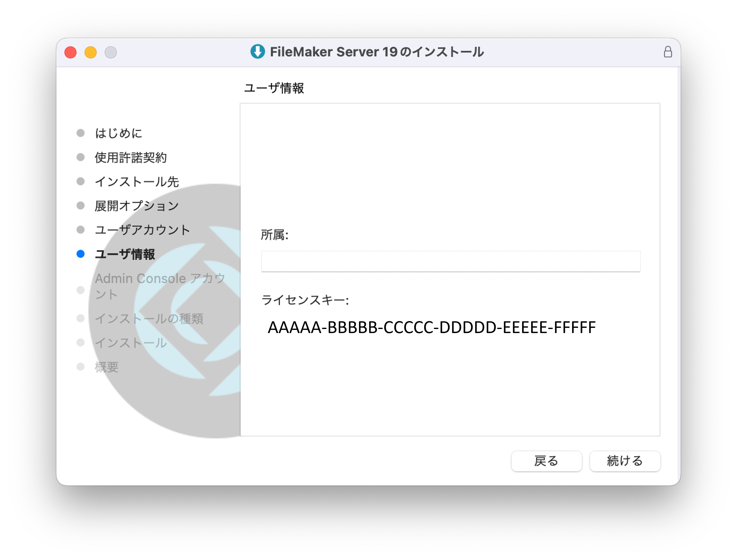The width and height of the screenshot is (737, 560).
Task: Select the インストール先 step
Action: (x=137, y=182)
